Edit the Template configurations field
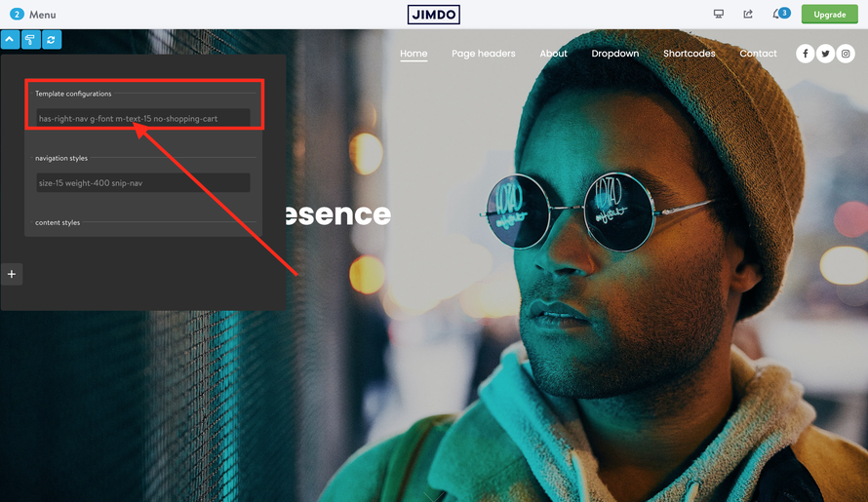 click(x=142, y=119)
